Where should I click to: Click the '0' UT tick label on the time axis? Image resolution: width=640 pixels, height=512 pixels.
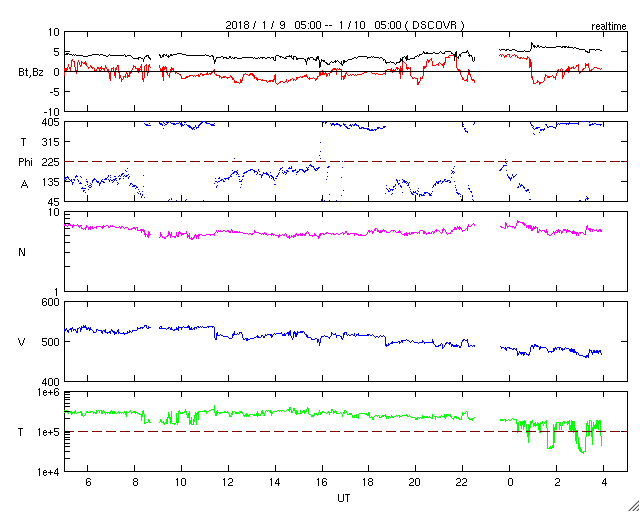[x=510, y=483]
